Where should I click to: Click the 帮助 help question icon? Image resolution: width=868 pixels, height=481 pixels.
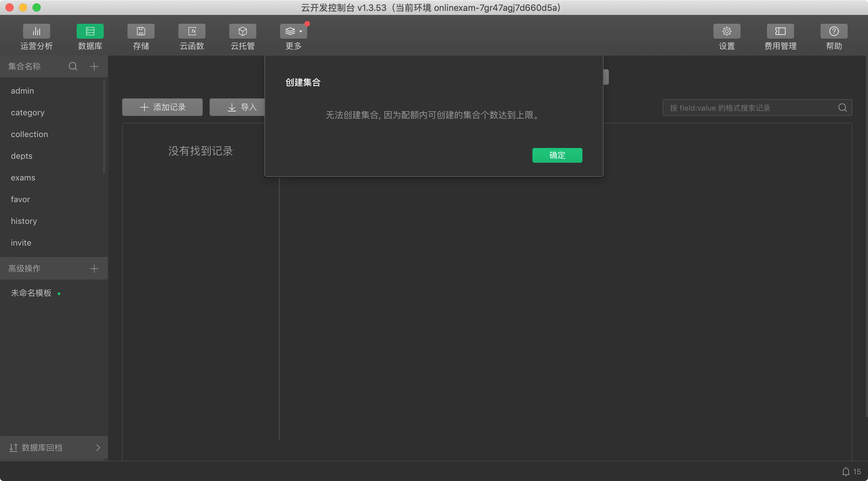pos(834,32)
